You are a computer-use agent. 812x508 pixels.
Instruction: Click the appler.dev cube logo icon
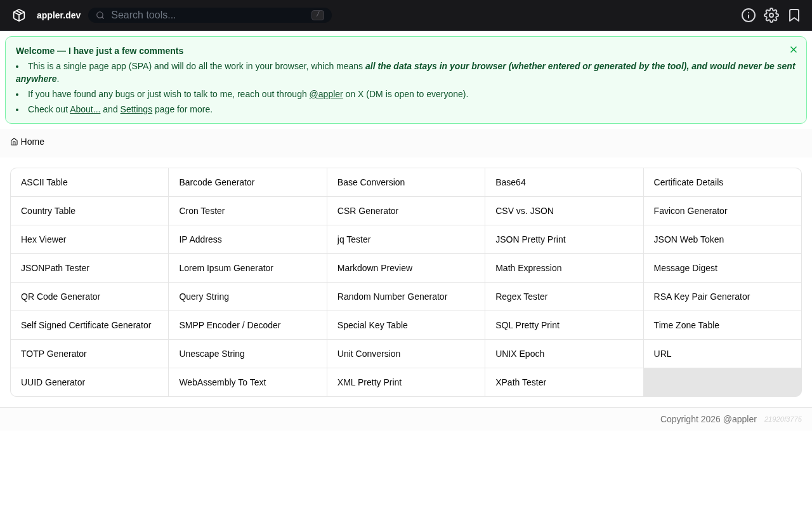[19, 15]
